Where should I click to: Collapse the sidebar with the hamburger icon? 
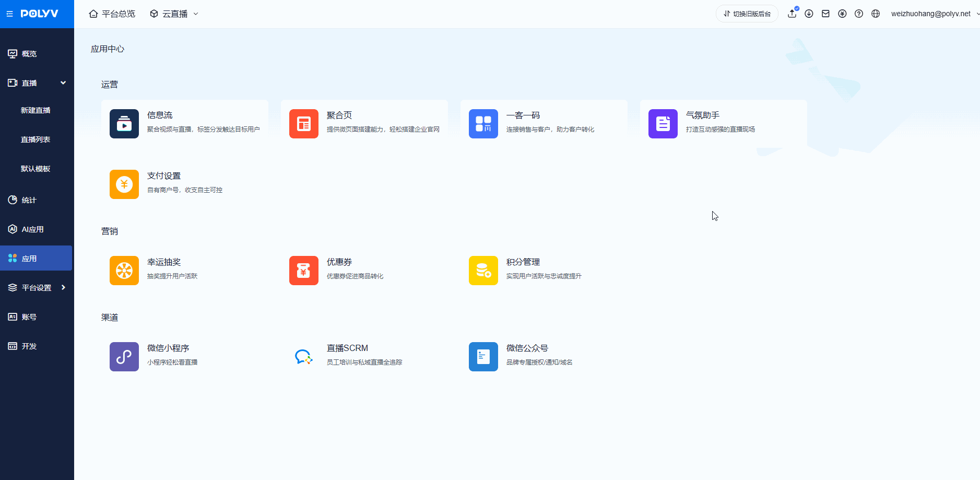[9, 14]
